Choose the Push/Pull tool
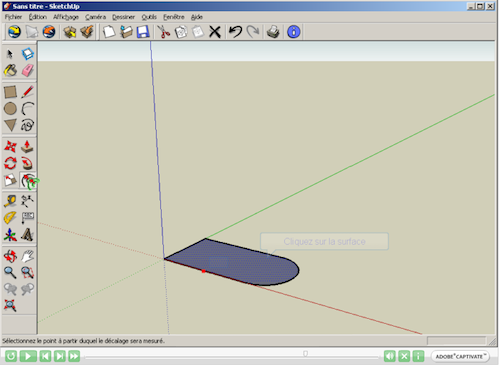The width and height of the screenshot is (500, 365). coord(27,147)
